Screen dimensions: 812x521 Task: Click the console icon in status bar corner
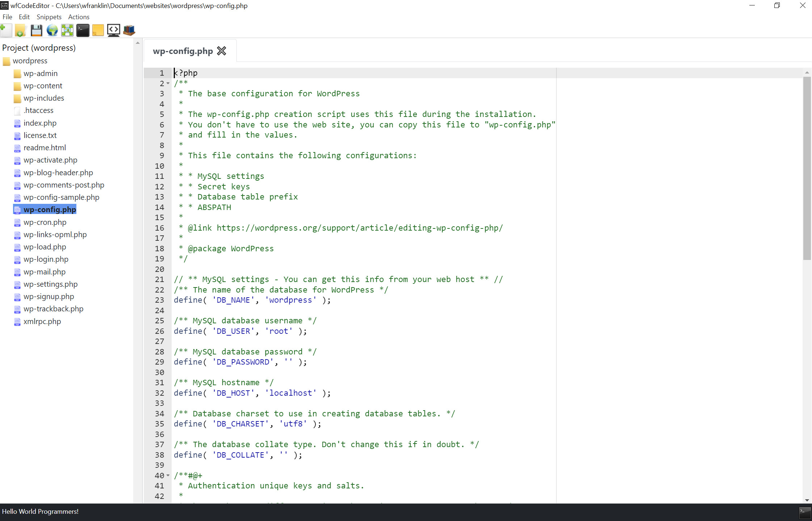click(805, 512)
